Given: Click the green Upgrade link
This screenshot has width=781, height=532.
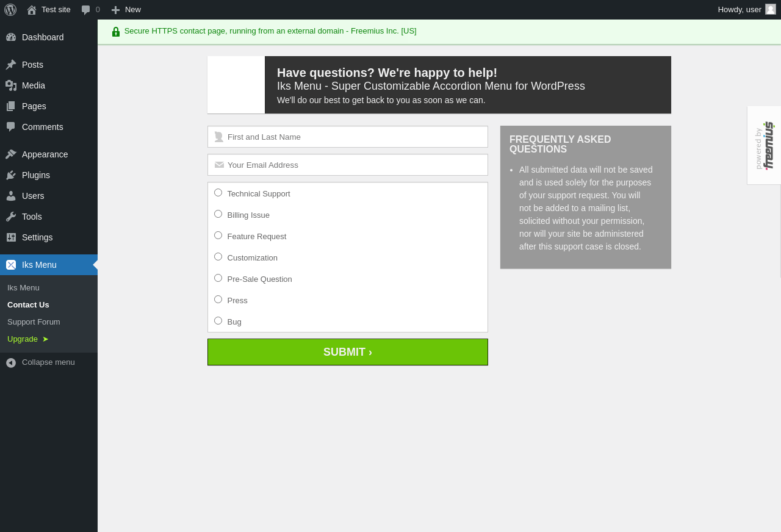Looking at the screenshot, I should pyautogui.click(x=28, y=339).
